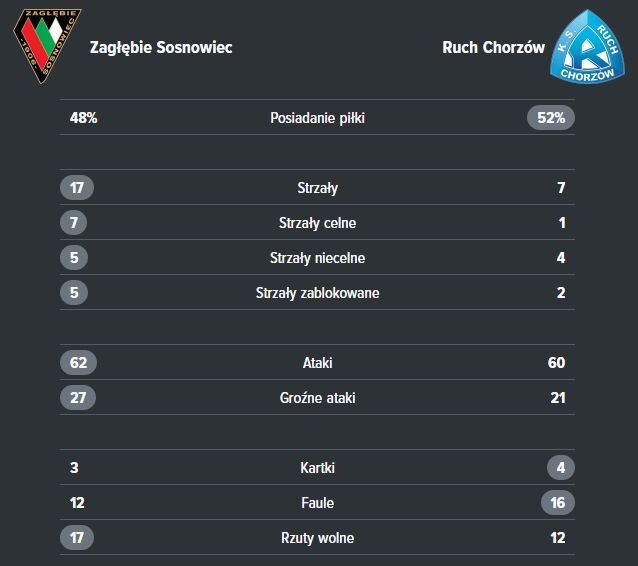
Task: Select the Strzały niecelne label
Action: coord(317,258)
